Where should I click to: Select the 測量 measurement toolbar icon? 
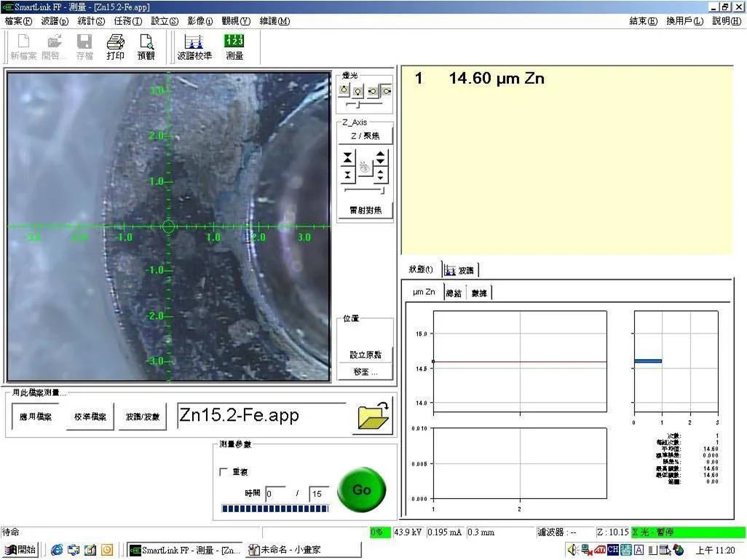point(234,47)
